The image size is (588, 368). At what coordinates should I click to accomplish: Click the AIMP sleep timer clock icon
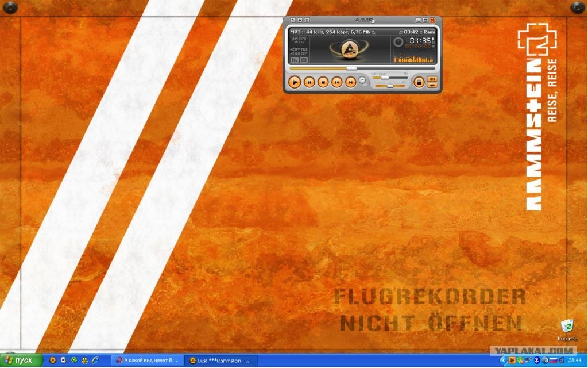[x=399, y=41]
